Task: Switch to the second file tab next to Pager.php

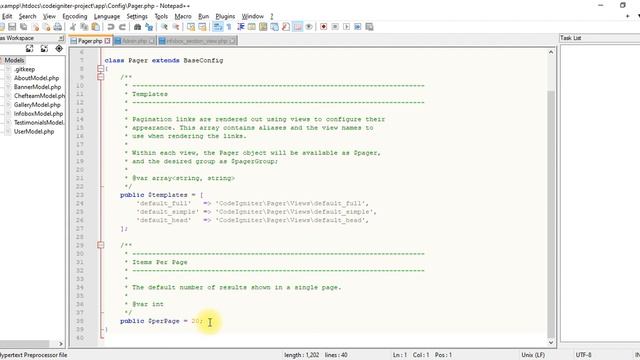Action: [135, 41]
